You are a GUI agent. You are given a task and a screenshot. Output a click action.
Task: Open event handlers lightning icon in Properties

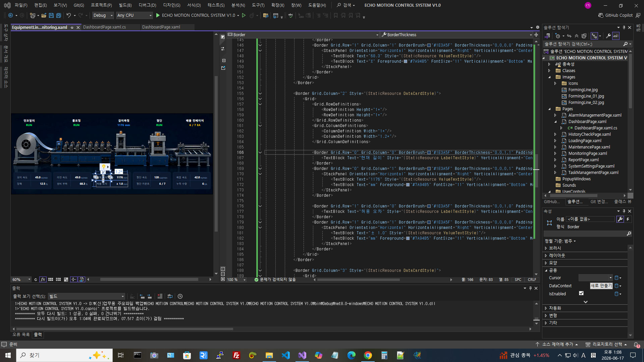(x=628, y=219)
